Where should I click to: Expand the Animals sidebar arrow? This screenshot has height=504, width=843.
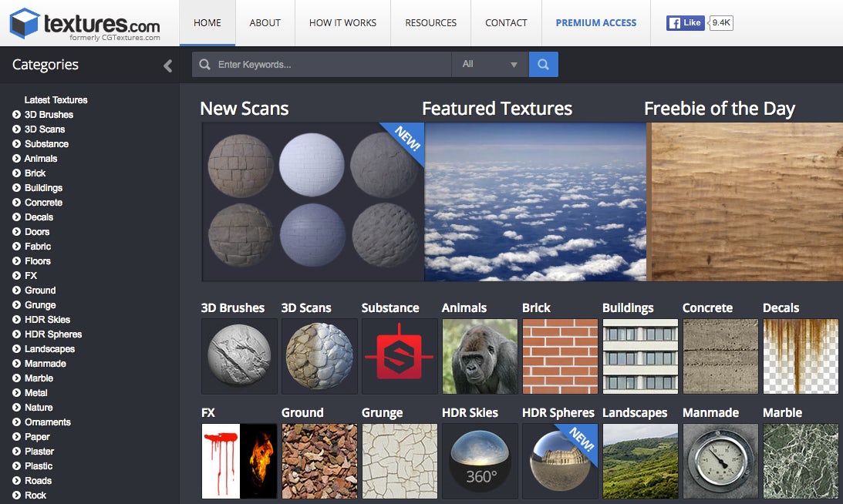click(x=17, y=159)
